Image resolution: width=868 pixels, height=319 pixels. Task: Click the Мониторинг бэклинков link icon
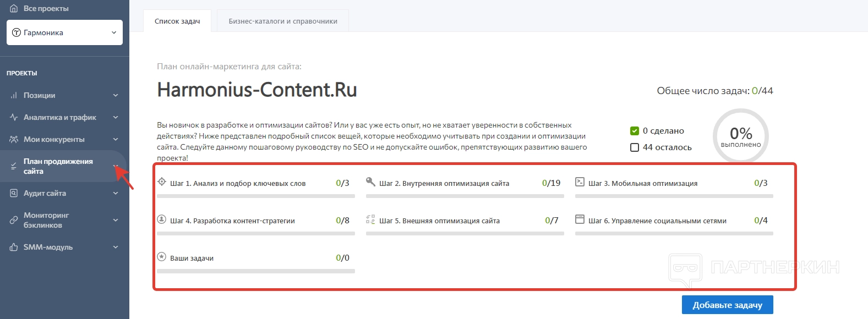(14, 220)
